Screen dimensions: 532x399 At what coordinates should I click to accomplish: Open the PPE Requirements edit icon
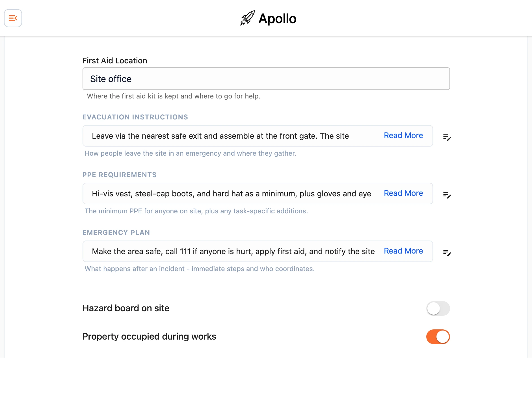[x=447, y=195]
